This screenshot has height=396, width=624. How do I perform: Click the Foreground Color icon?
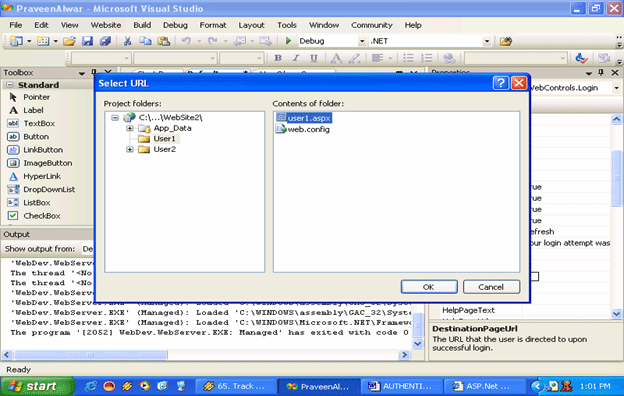[x=336, y=58]
